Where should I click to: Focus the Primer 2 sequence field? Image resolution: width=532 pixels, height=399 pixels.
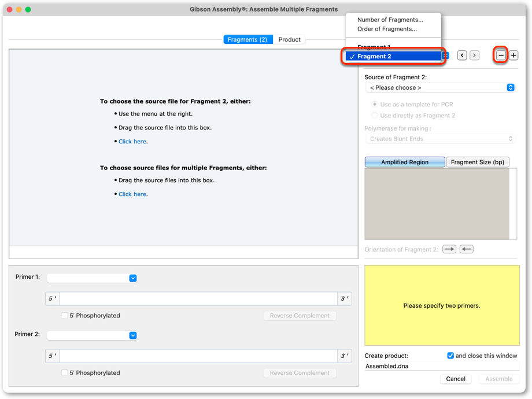[198, 356]
